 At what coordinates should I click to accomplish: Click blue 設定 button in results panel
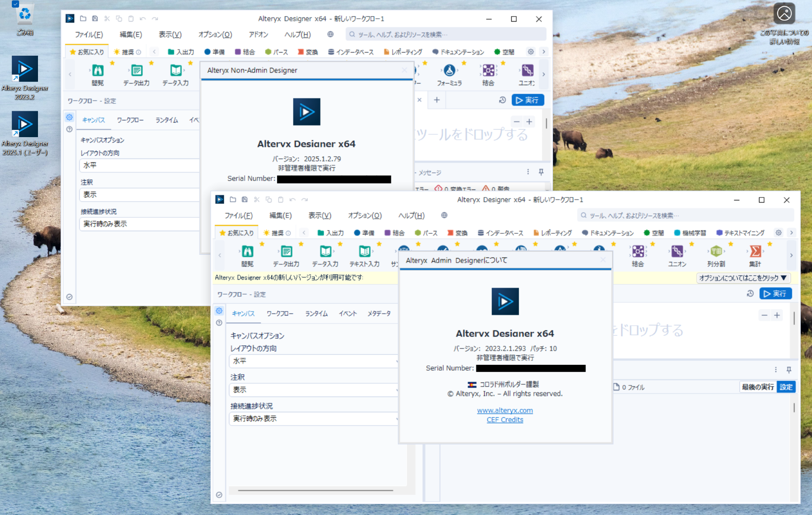pyautogui.click(x=786, y=387)
